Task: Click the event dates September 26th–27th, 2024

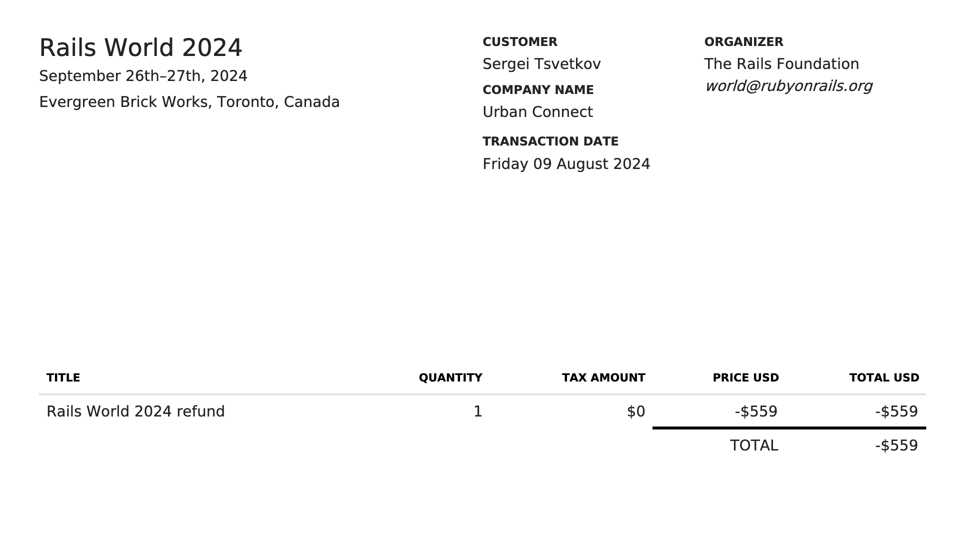Action: [x=143, y=76]
